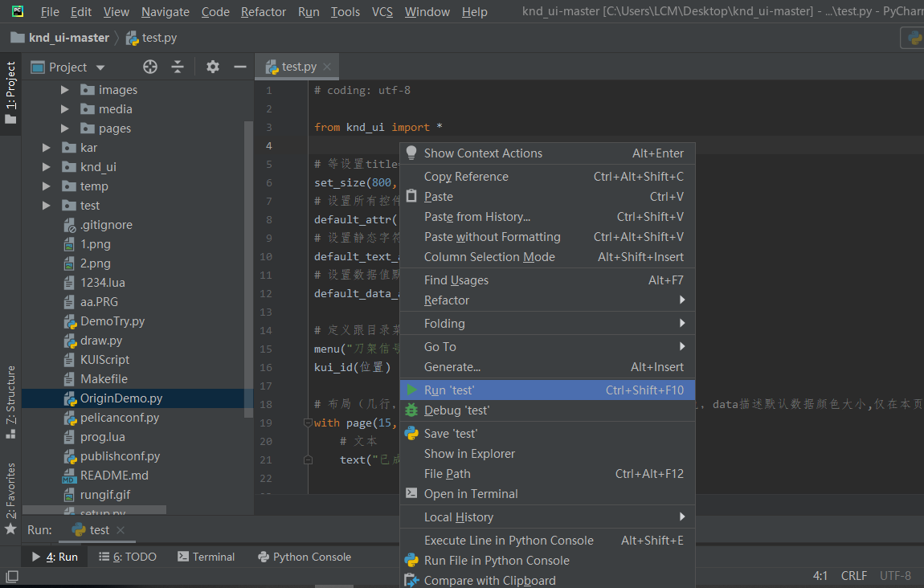Select Copy Reference from context menu
The height and width of the screenshot is (588, 924).
coord(466,177)
